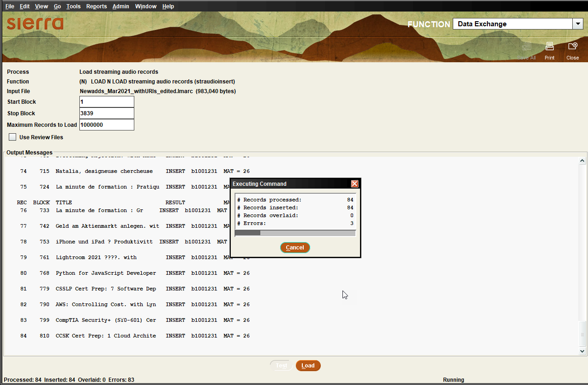Open the File menu
The height and width of the screenshot is (385, 588).
[x=10, y=6]
